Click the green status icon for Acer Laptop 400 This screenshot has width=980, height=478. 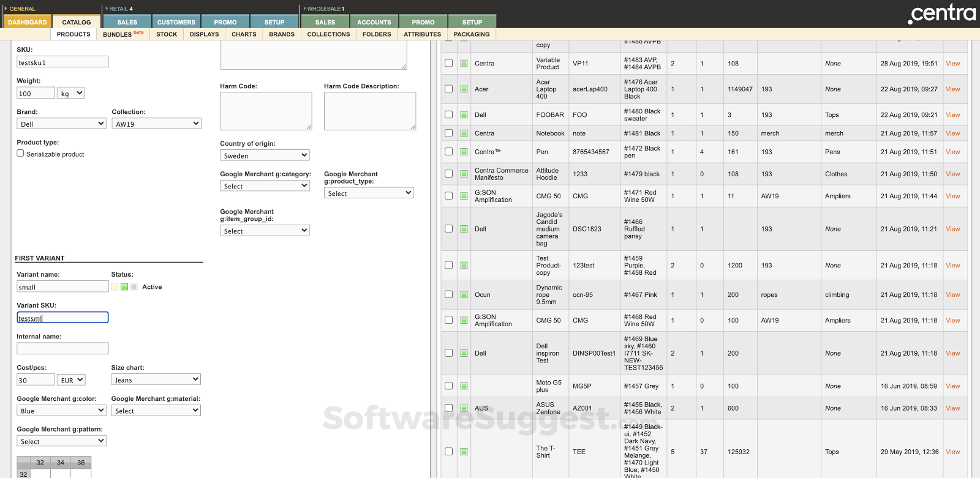464,89
